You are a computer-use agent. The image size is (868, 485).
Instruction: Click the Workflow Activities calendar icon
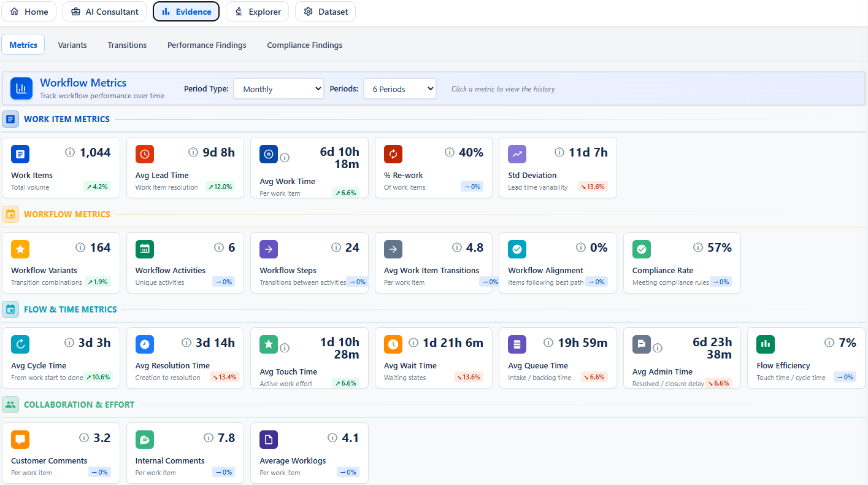click(144, 249)
